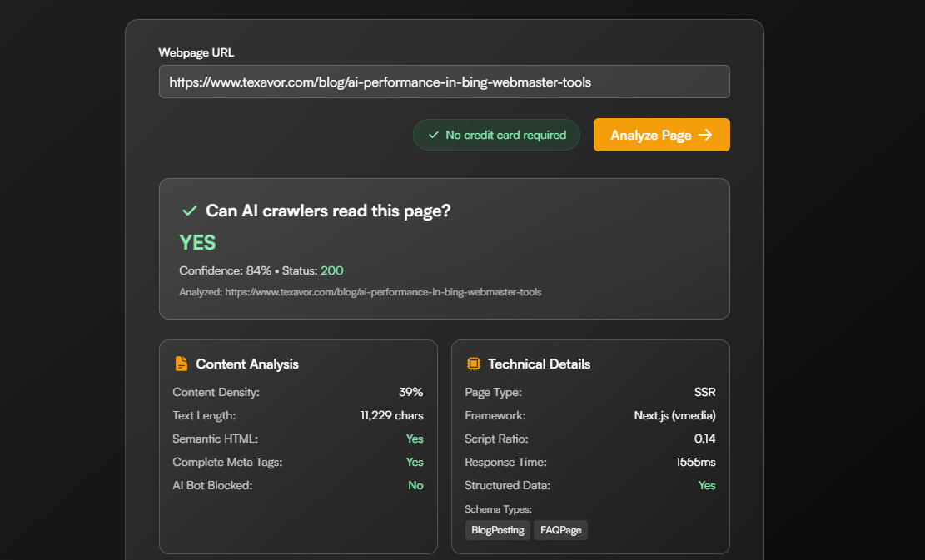Click the analyzed URL text below the confidence score

[x=360, y=292]
